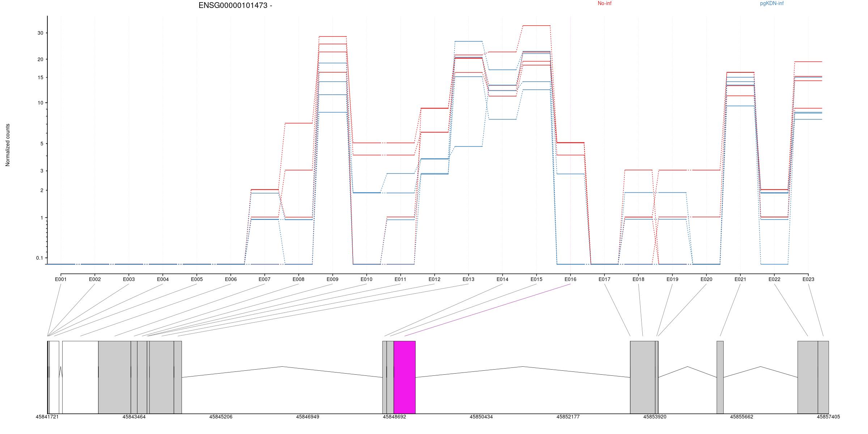
Task: Click the y-axis tick label 0.1
Action: tap(39, 258)
